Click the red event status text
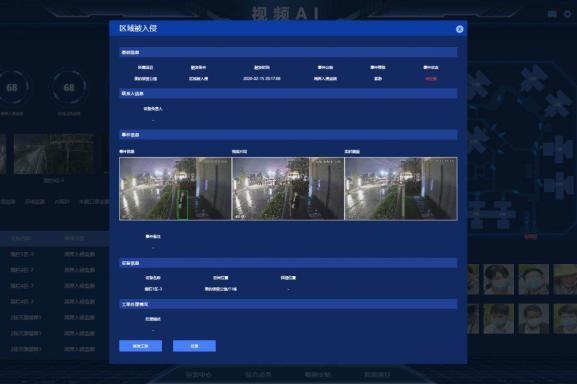 pyautogui.click(x=431, y=79)
